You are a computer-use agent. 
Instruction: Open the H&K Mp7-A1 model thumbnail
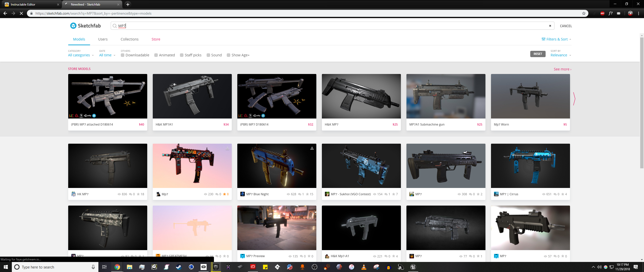[361, 228]
